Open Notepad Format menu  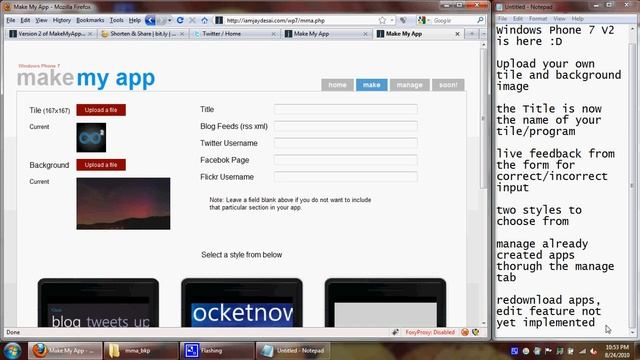538,19
